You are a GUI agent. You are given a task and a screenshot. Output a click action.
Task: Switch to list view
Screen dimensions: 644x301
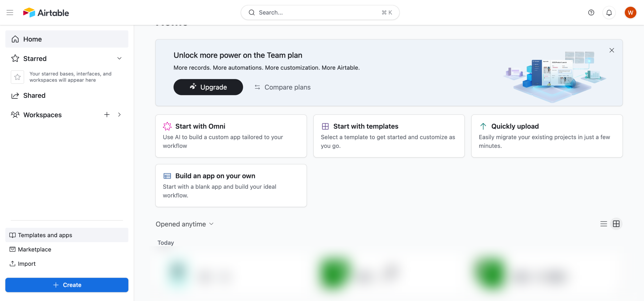(x=604, y=224)
